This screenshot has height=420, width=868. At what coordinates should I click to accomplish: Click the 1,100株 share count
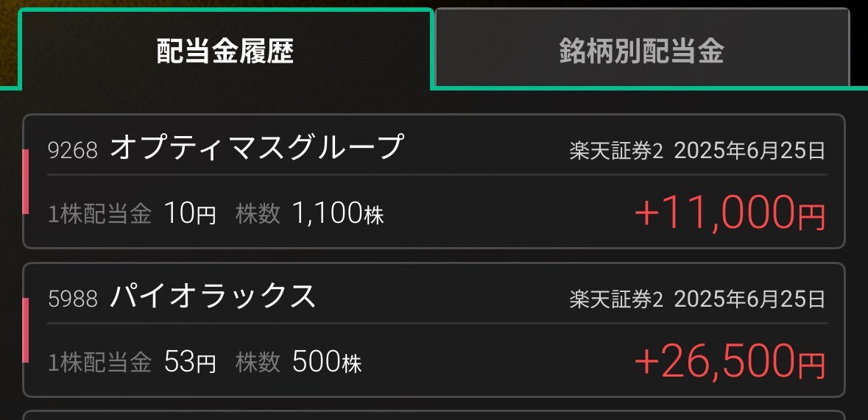click(338, 213)
